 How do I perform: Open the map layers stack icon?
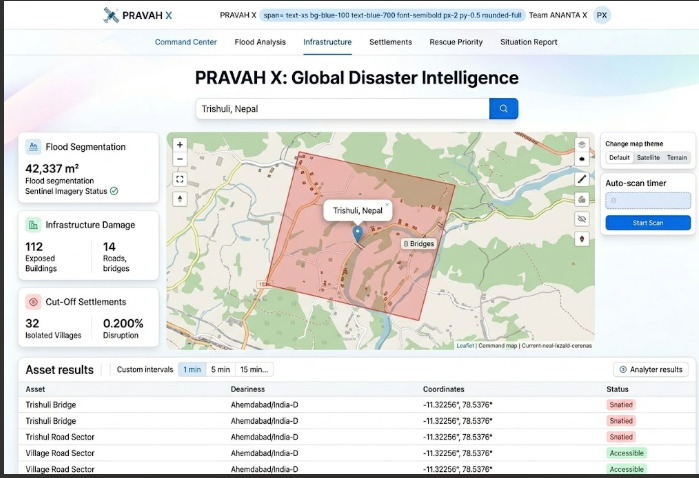pos(582,145)
